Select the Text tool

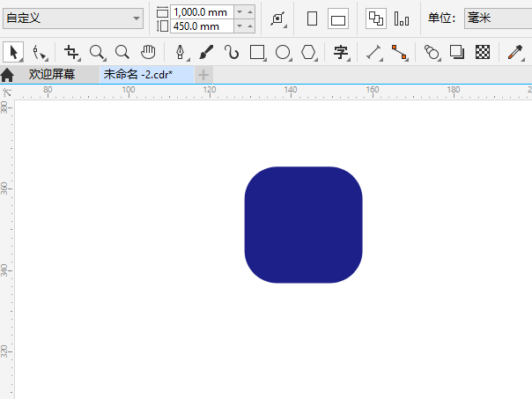click(341, 52)
